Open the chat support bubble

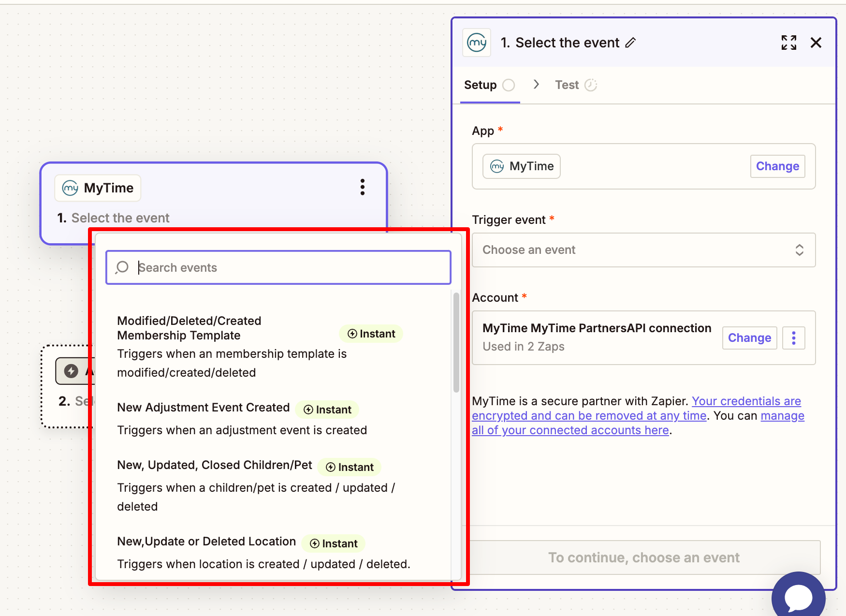pos(799,597)
